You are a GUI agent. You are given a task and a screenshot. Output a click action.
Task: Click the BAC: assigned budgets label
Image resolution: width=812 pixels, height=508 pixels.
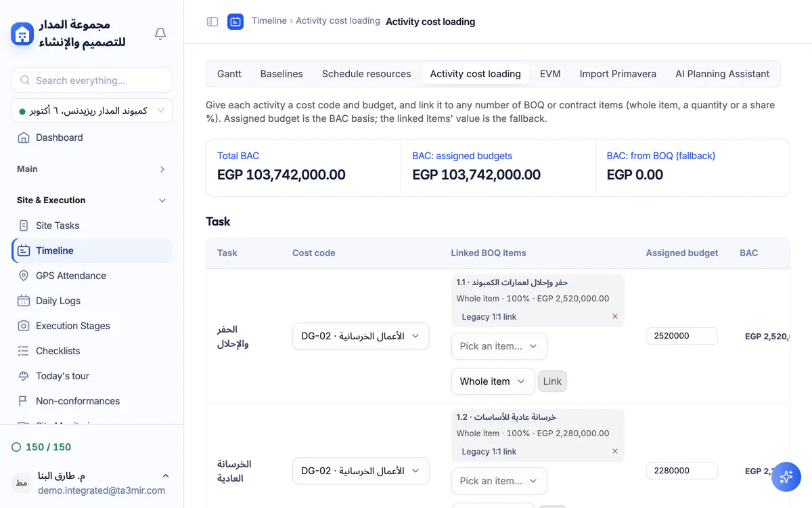pyautogui.click(x=462, y=156)
